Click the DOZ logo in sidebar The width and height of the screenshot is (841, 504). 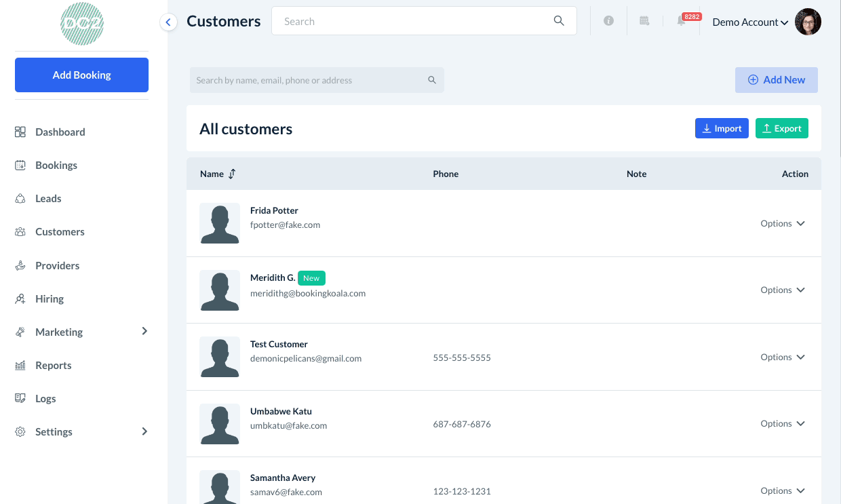point(82,24)
